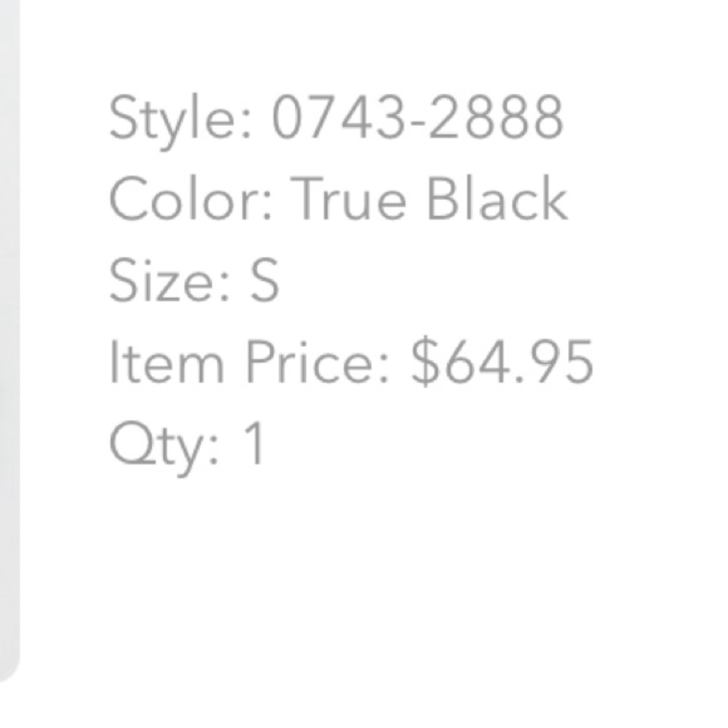Click the word "Item" in price line
The width and height of the screenshot is (728, 728).
[166, 363]
